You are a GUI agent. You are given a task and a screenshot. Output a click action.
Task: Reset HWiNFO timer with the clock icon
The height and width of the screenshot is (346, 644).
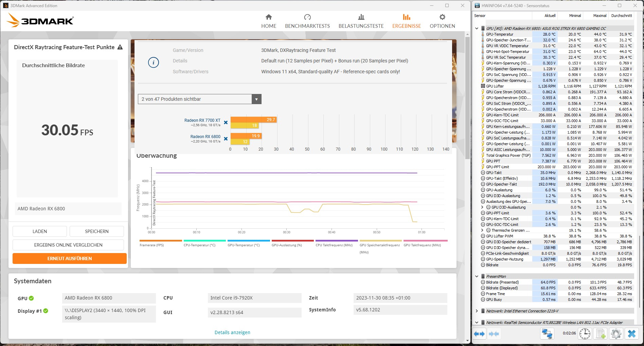point(585,334)
